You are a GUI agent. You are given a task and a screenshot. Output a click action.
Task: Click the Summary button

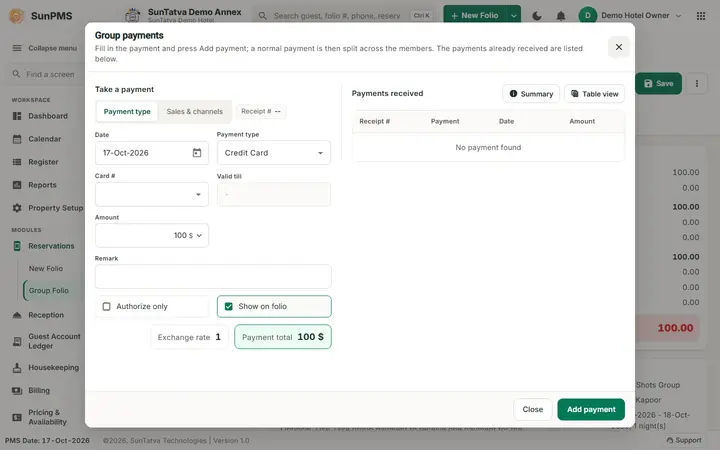(x=531, y=94)
